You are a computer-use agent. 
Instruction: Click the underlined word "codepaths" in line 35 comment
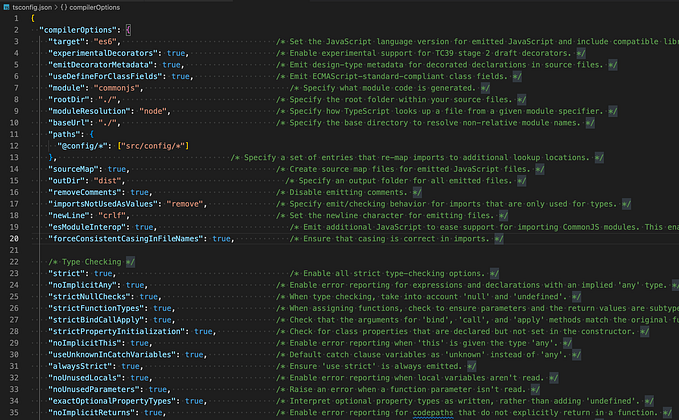click(433, 413)
